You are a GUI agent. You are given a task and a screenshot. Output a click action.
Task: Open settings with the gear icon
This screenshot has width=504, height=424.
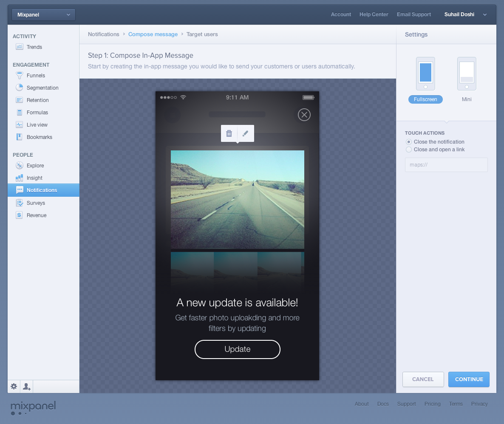click(x=14, y=386)
